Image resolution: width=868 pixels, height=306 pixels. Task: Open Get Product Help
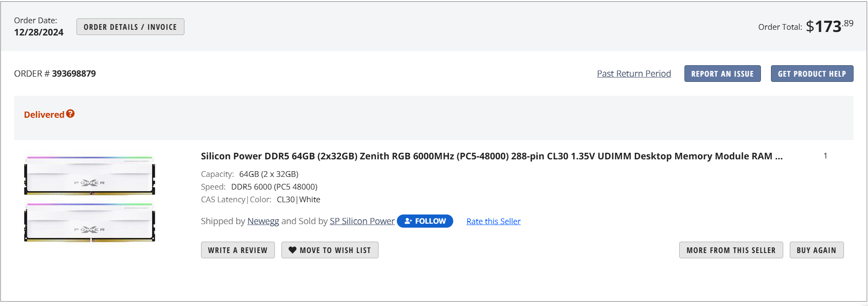(x=812, y=74)
